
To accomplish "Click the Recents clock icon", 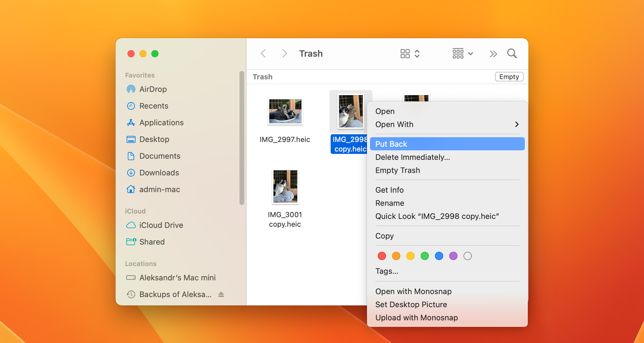I will tap(131, 106).
